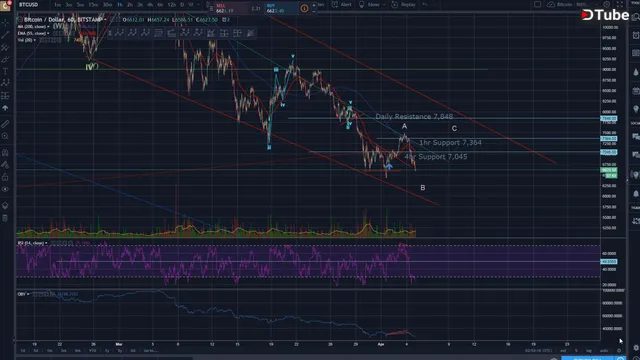Open the Ideas button

point(369,4)
